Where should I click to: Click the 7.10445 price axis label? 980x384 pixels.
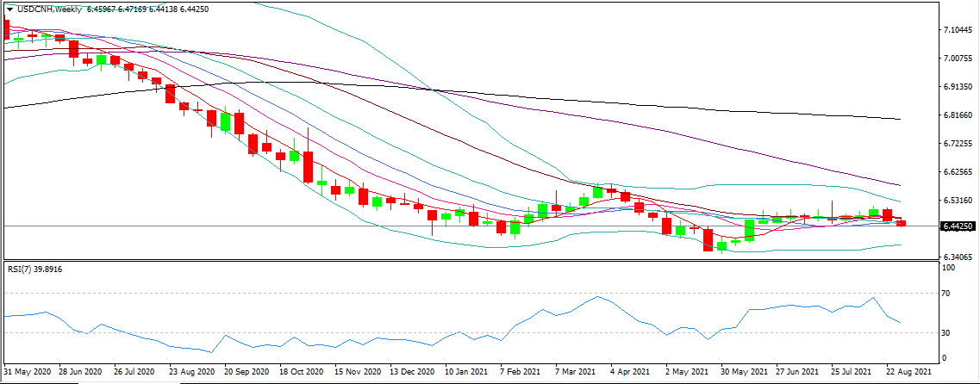958,30
